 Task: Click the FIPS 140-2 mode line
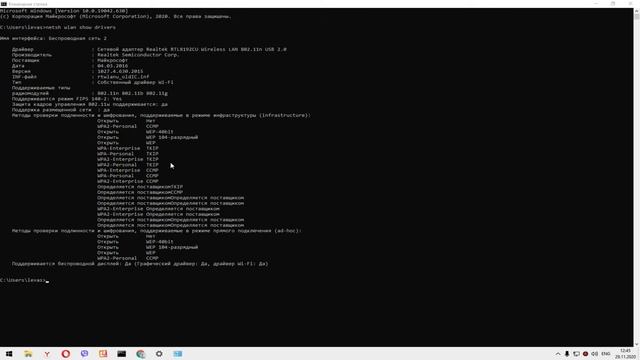click(x=67, y=99)
